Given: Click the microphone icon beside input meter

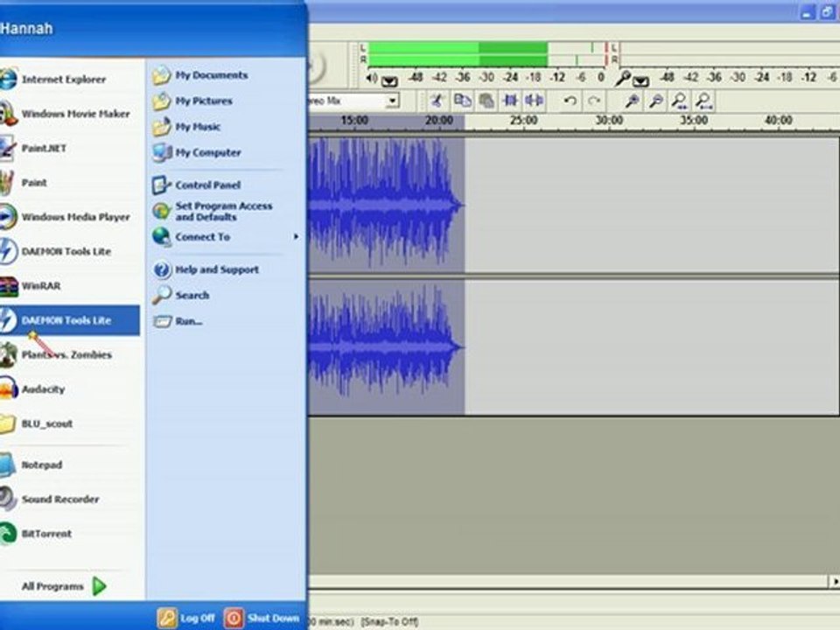Looking at the screenshot, I should 622,79.
